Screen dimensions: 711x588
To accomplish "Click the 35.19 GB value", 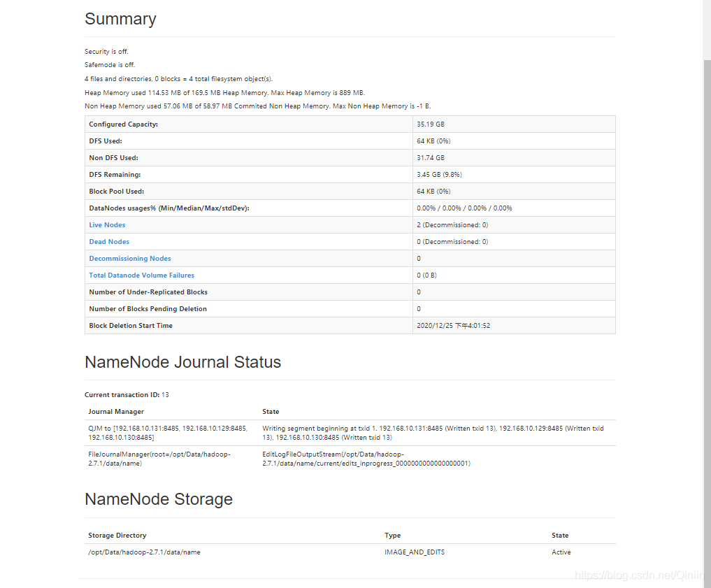I will point(431,124).
